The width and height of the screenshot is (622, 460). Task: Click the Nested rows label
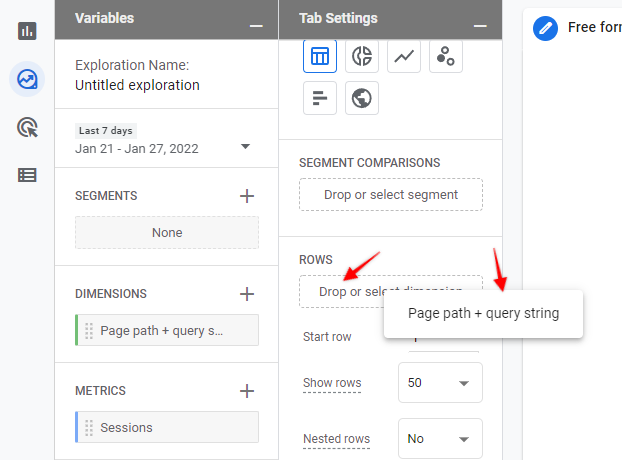[x=336, y=439]
